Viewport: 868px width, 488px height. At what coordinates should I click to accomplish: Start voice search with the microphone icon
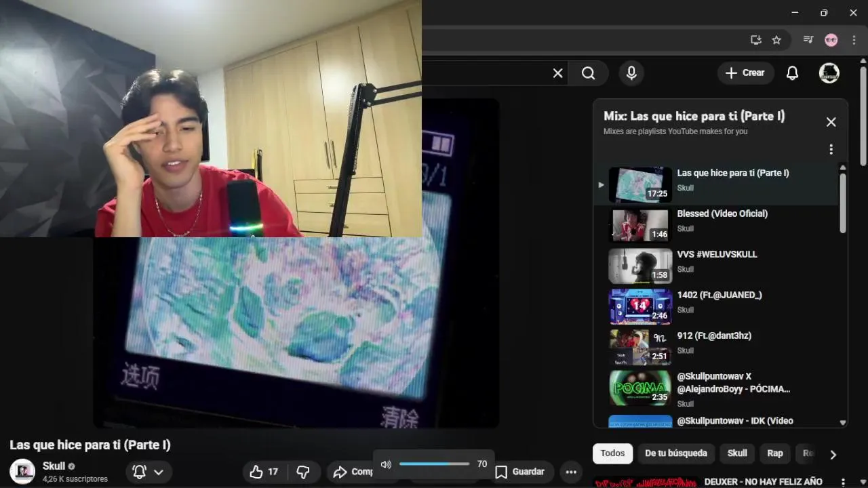tap(631, 73)
